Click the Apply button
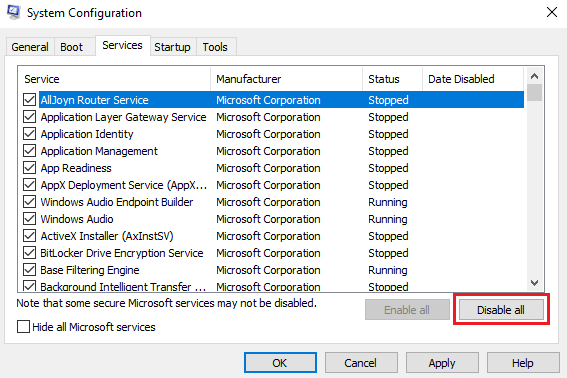Viewport: 567px width, 378px height. click(442, 363)
